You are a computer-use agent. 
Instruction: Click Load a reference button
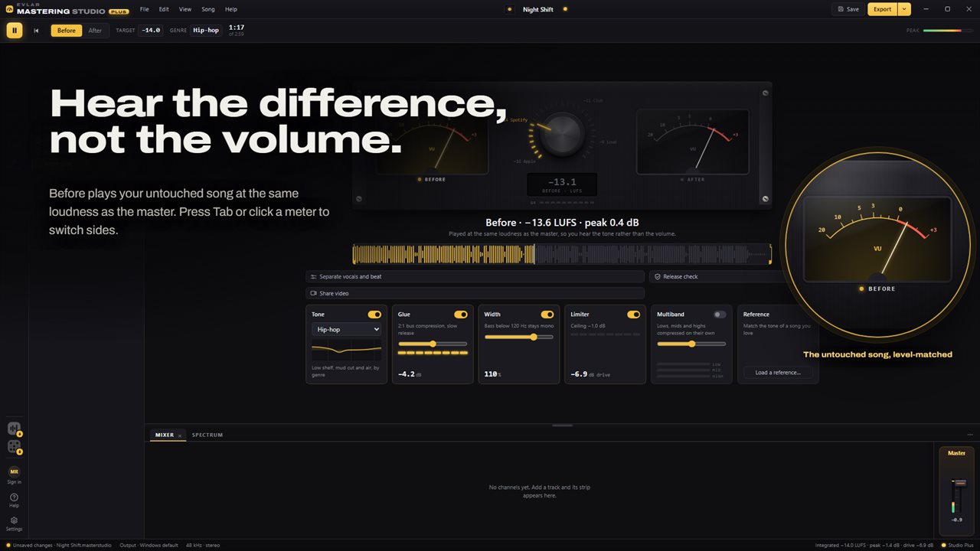[778, 373]
